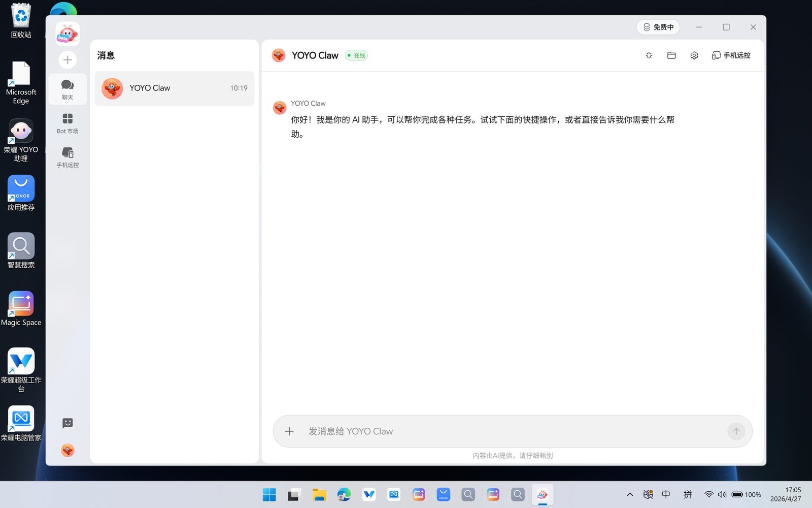Focus the 发消息给 YOYO Claw input field
Viewport: 812px width, 508px height.
[x=513, y=431]
